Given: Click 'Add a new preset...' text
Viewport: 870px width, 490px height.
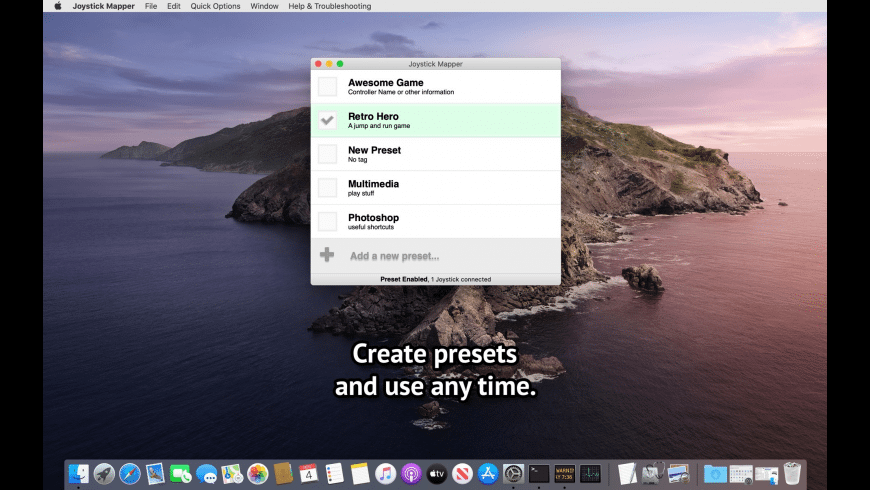Looking at the screenshot, I should pos(394,256).
